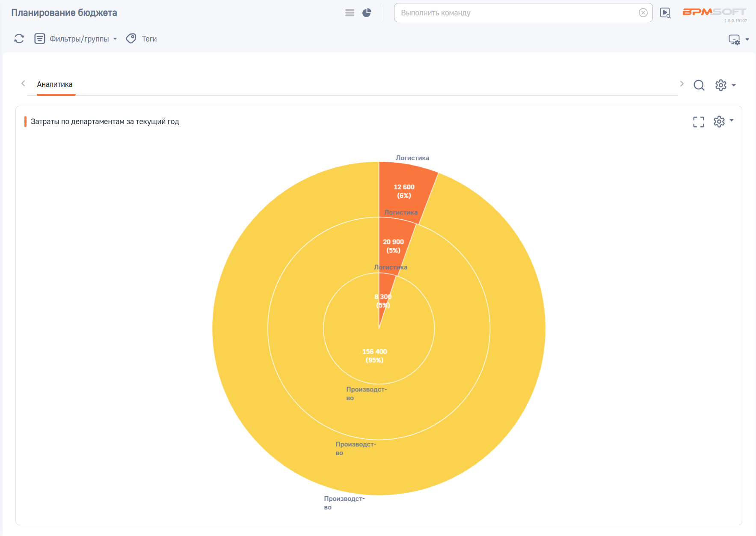Open chart widget settings gear dropdown
This screenshot has width=756, height=536.
pyautogui.click(x=723, y=122)
